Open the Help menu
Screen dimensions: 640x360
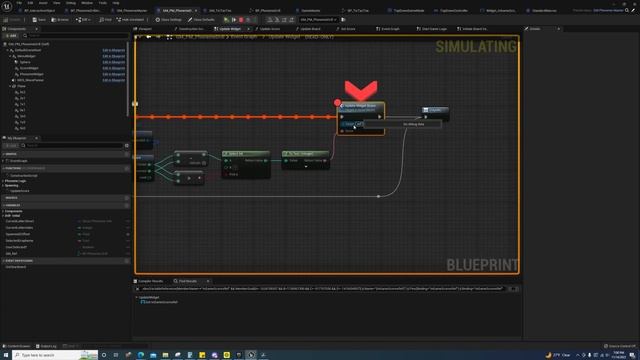pyautogui.click(x=116, y=3)
